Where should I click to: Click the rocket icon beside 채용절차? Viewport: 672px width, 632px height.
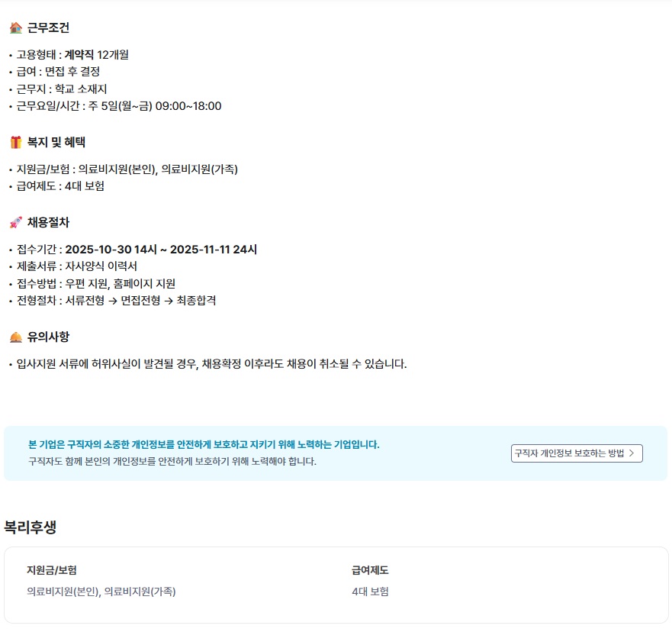coord(16,223)
